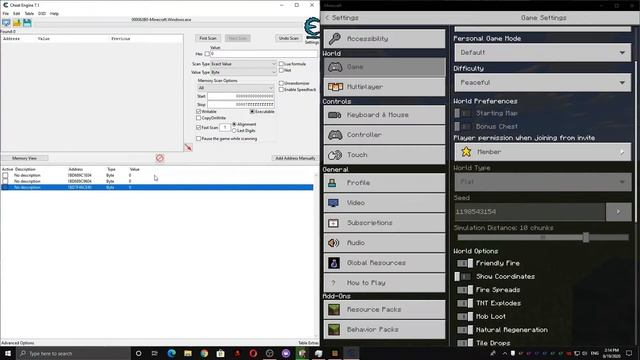The width and height of the screenshot is (640, 360).
Task: Click the Video monitor icon
Action: (333, 203)
